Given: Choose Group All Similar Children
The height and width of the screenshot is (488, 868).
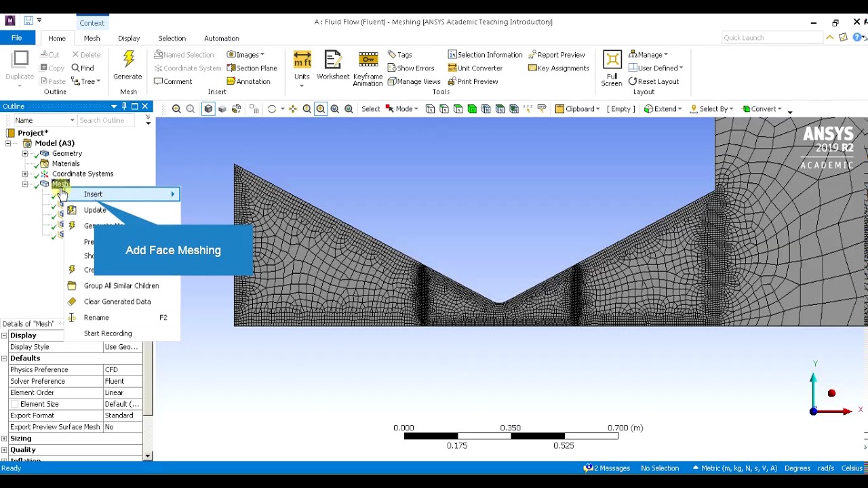Looking at the screenshot, I should tap(122, 286).
